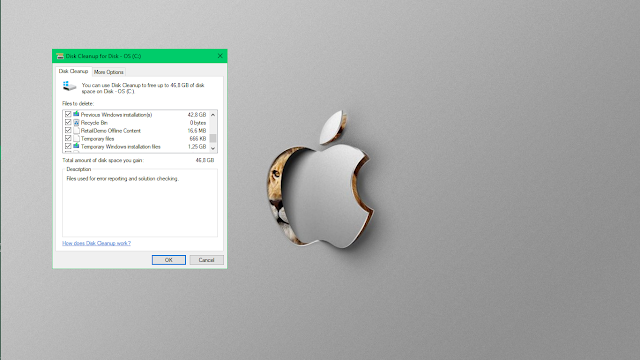This screenshot has width=640, height=360.
Task: Close the Disk Cleanup dialog
Action: [x=220, y=56]
